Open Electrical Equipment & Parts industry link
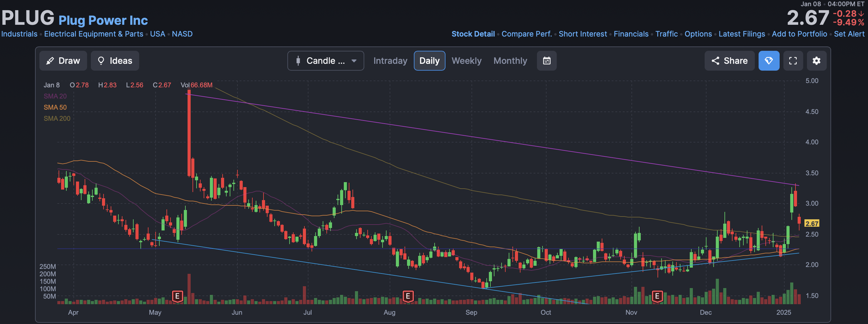868x324 pixels. 94,34
